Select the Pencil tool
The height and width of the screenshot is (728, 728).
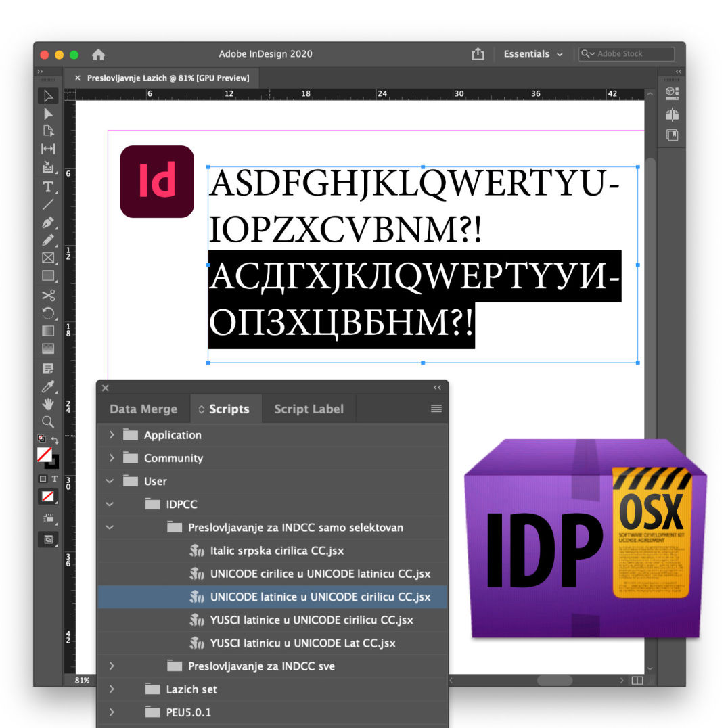(x=48, y=240)
